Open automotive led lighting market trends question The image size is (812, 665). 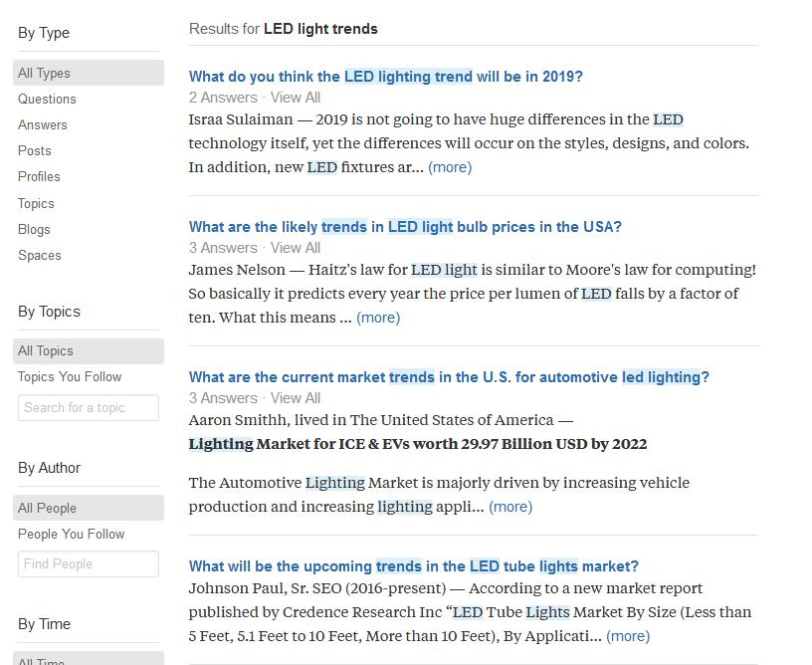coord(449,376)
